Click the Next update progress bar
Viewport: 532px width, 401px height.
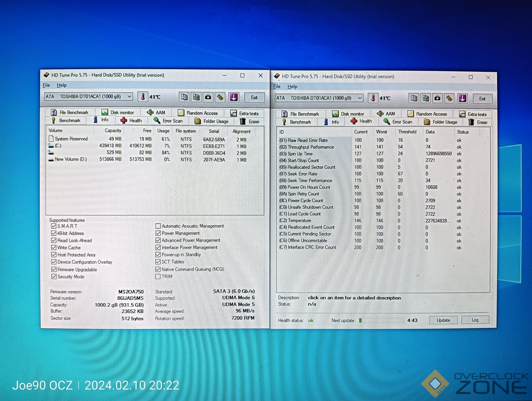[x=381, y=320]
